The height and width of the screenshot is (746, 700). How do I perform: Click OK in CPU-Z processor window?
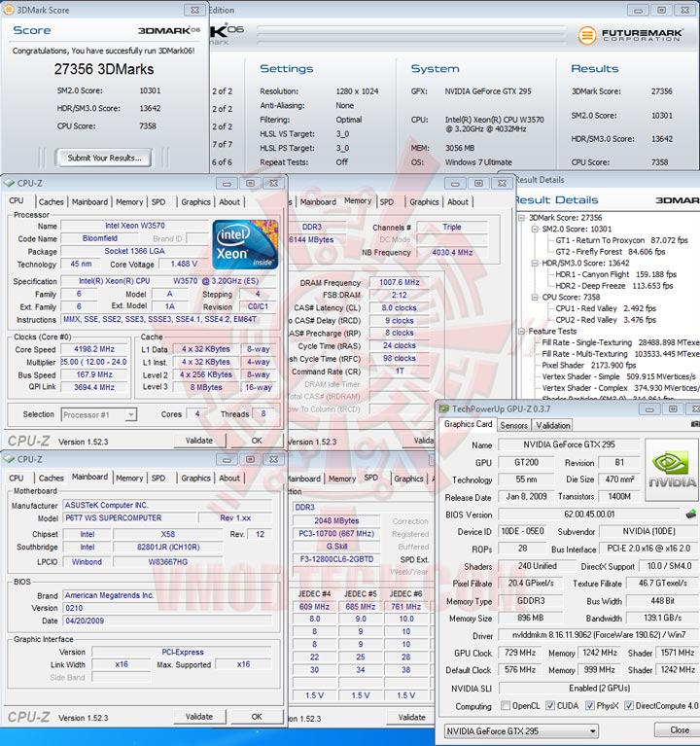click(257, 441)
